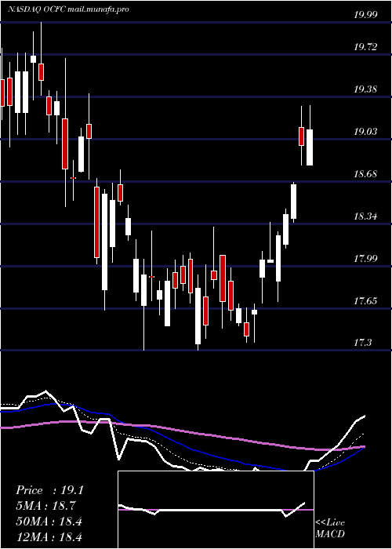392x549 pixels.
Task: Select the 19.99 price axis label
Action: click(x=365, y=14)
